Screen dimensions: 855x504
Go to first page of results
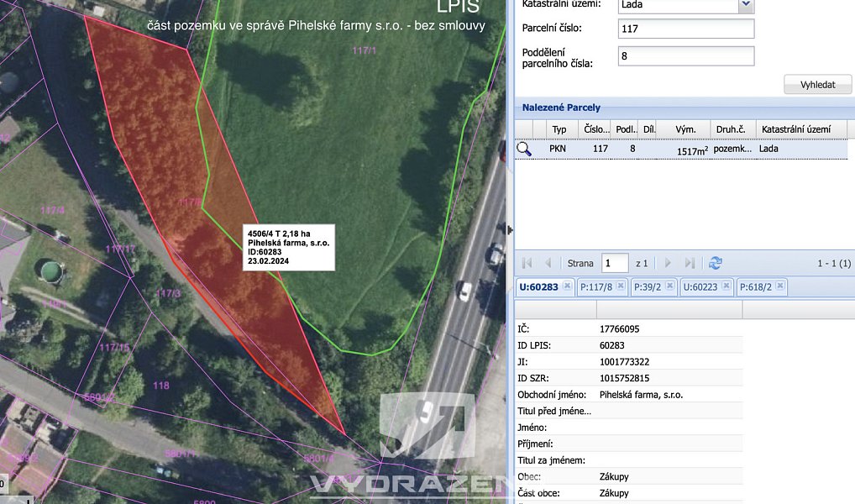527,264
